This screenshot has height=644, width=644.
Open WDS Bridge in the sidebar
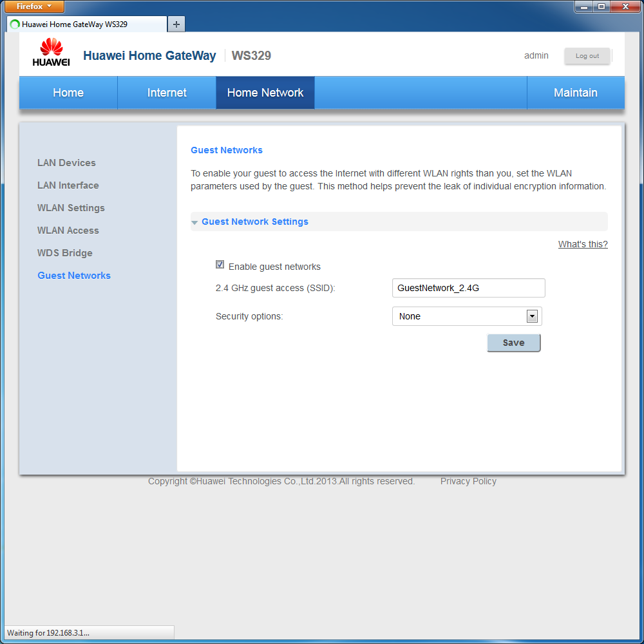(x=65, y=253)
